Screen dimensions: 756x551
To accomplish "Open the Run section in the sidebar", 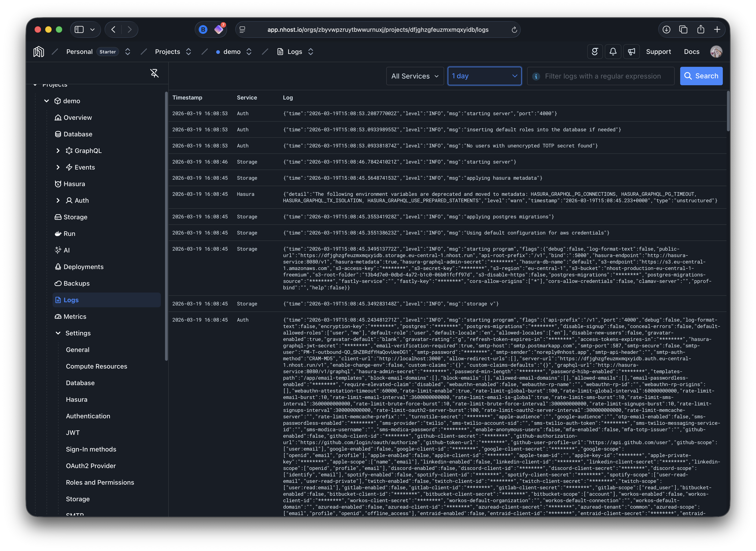I will (x=69, y=234).
